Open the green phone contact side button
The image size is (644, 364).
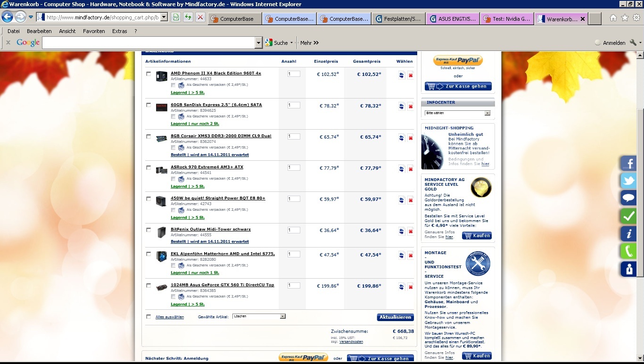coord(628,251)
